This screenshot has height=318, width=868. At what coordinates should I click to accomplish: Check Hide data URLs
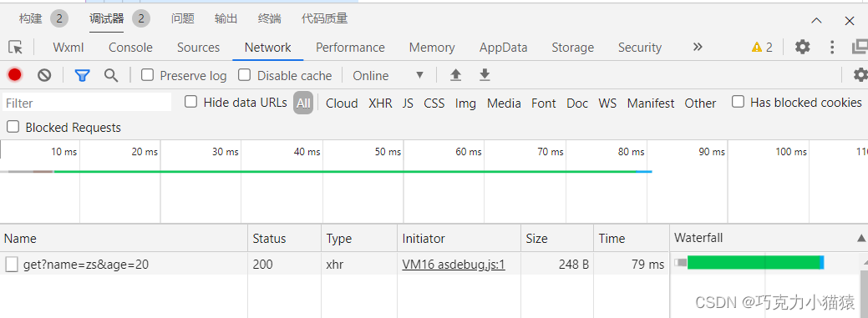(x=190, y=102)
